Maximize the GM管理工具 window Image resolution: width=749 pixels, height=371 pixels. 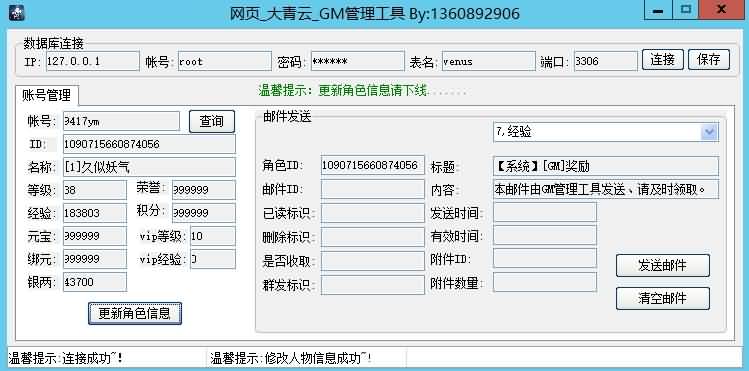(686, 10)
